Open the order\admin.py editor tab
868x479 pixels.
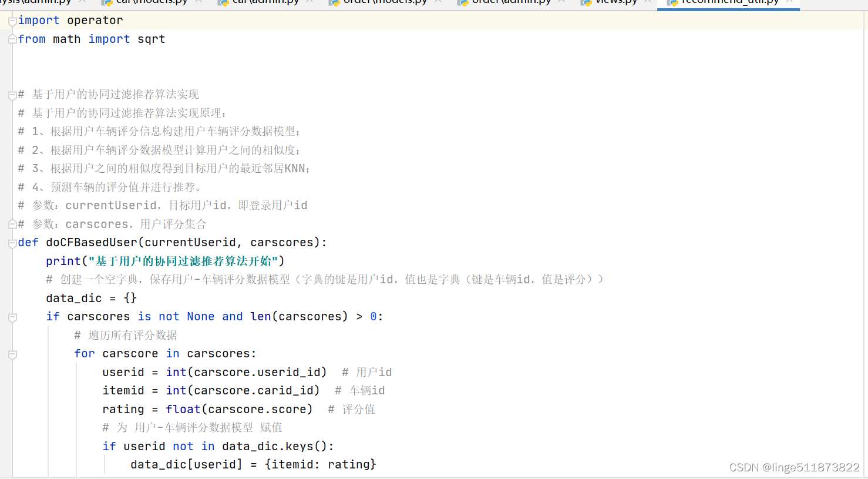pyautogui.click(x=511, y=2)
